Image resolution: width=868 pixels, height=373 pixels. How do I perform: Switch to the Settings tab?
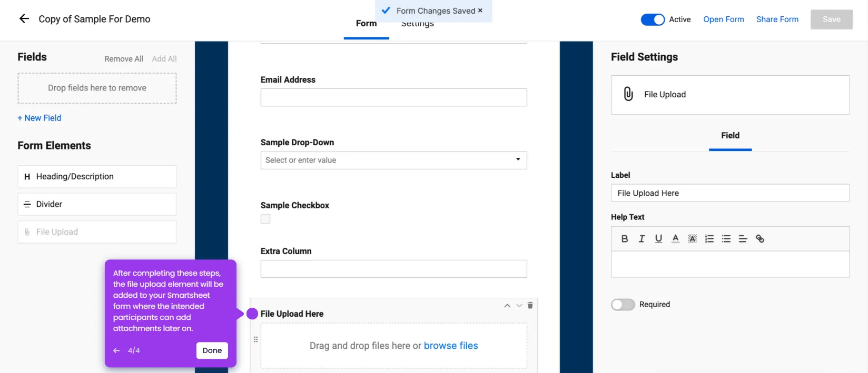tap(418, 24)
